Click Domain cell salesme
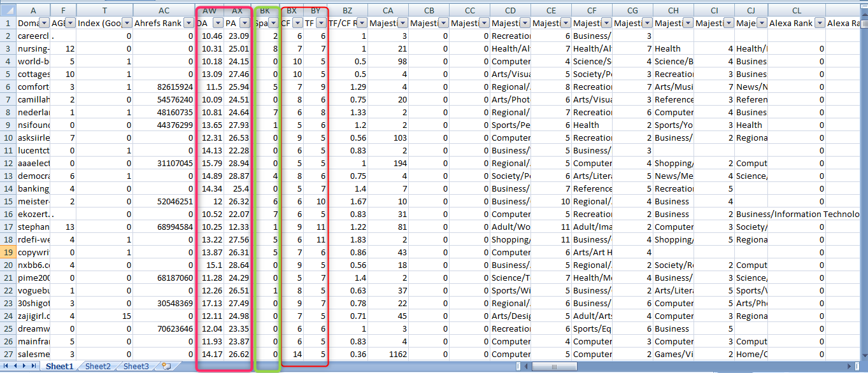Image resolution: width=868 pixels, height=373 pixels. point(33,354)
